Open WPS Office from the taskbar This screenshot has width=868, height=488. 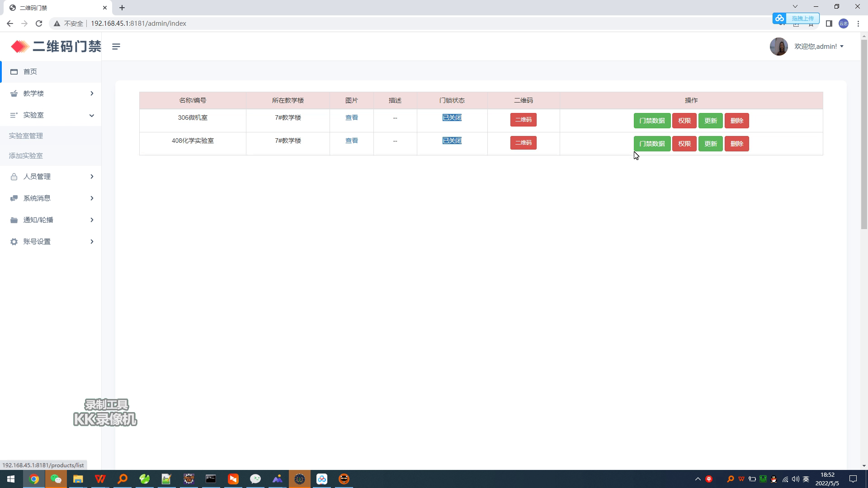(100, 479)
